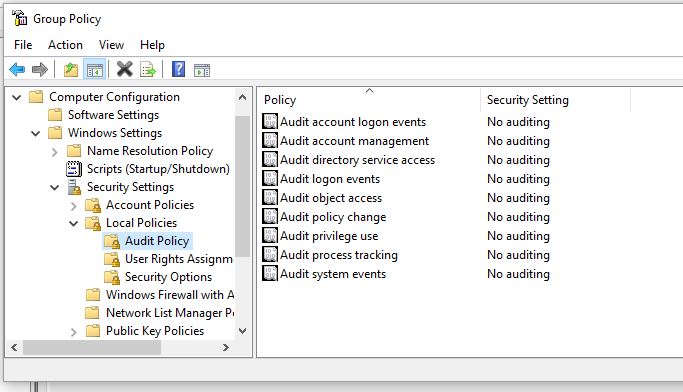Expand the Public Key Policies node

tap(74, 332)
